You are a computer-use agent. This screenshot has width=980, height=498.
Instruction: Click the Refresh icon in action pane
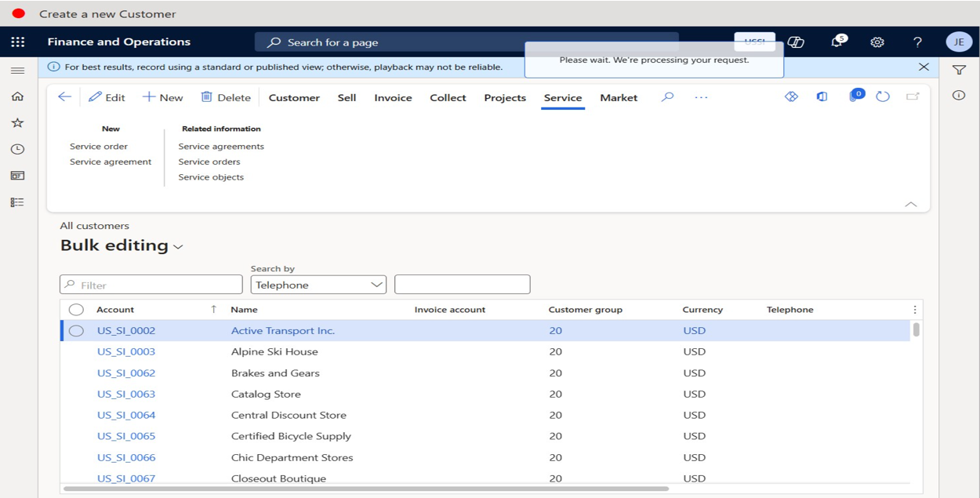[x=883, y=97]
